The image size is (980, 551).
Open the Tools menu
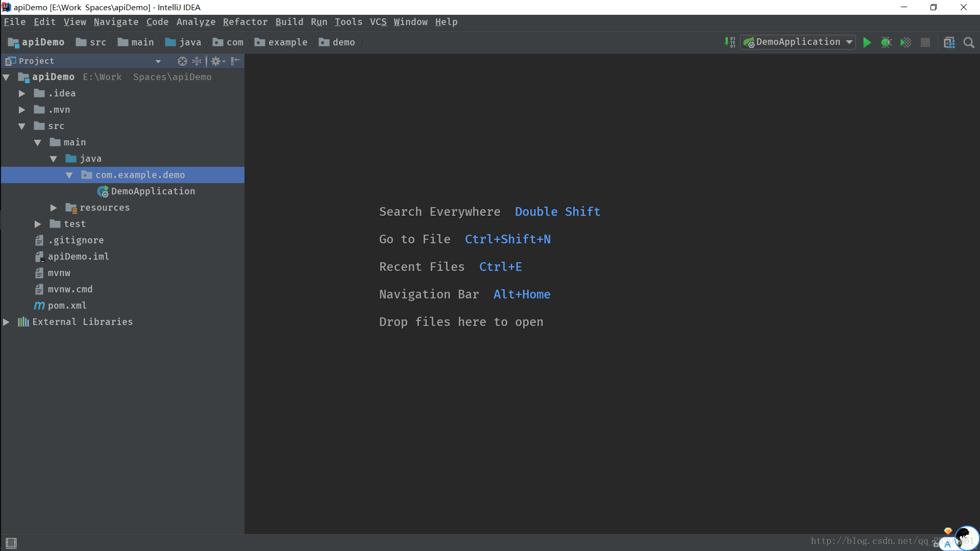coord(349,22)
